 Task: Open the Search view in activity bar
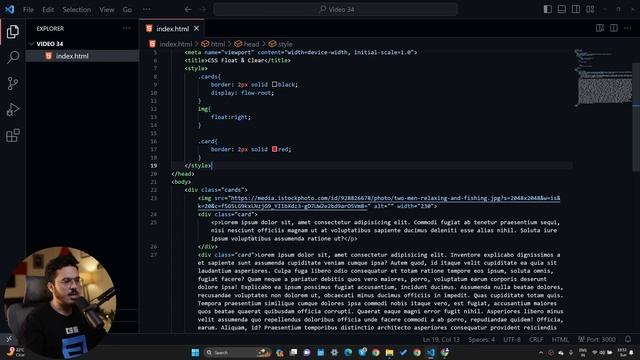point(13,57)
